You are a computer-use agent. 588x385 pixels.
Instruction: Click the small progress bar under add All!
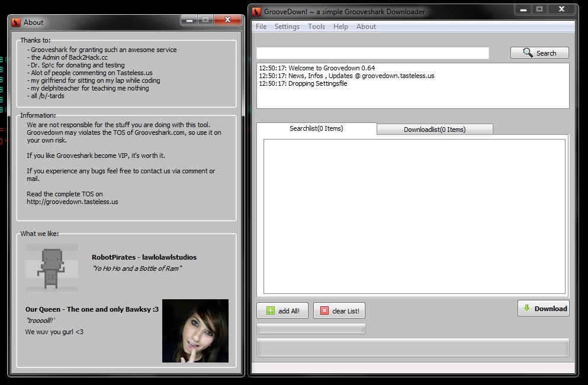pos(311,329)
